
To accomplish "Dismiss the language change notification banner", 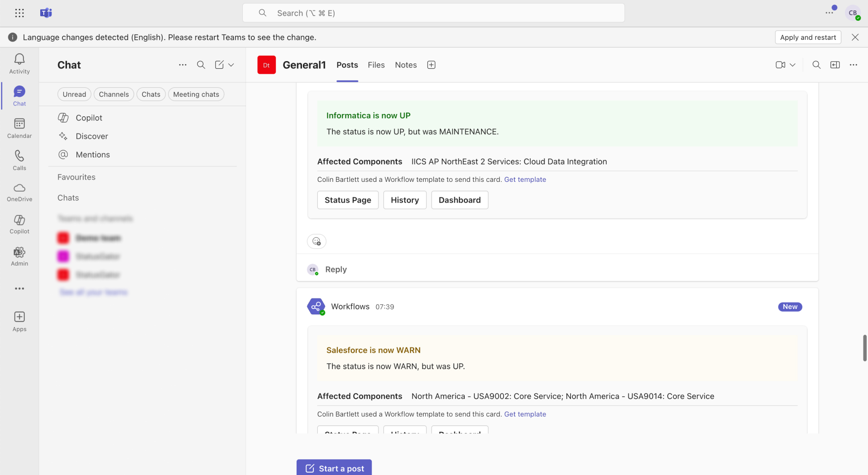I will pos(855,37).
